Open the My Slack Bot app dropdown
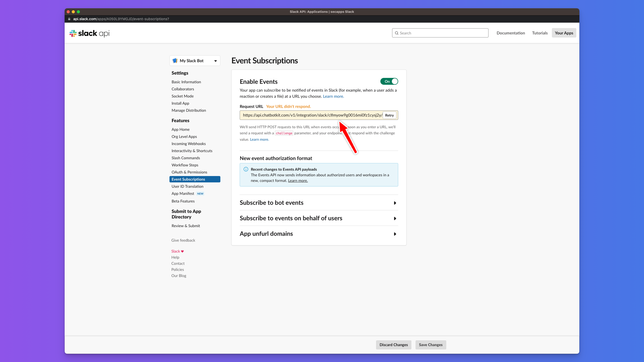 pos(195,61)
